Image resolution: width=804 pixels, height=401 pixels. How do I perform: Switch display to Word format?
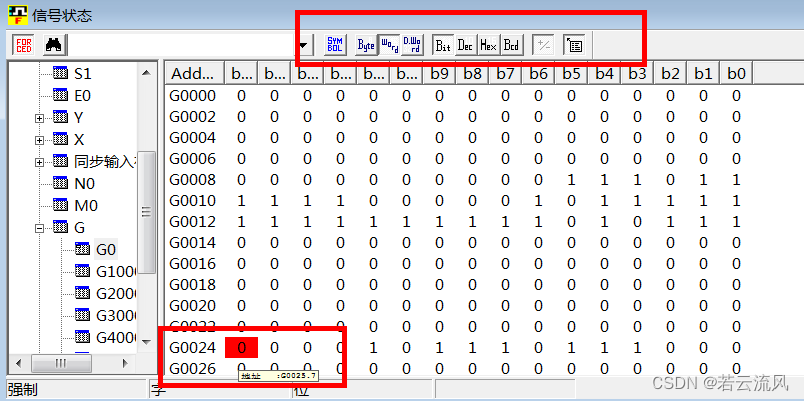pyautogui.click(x=389, y=45)
